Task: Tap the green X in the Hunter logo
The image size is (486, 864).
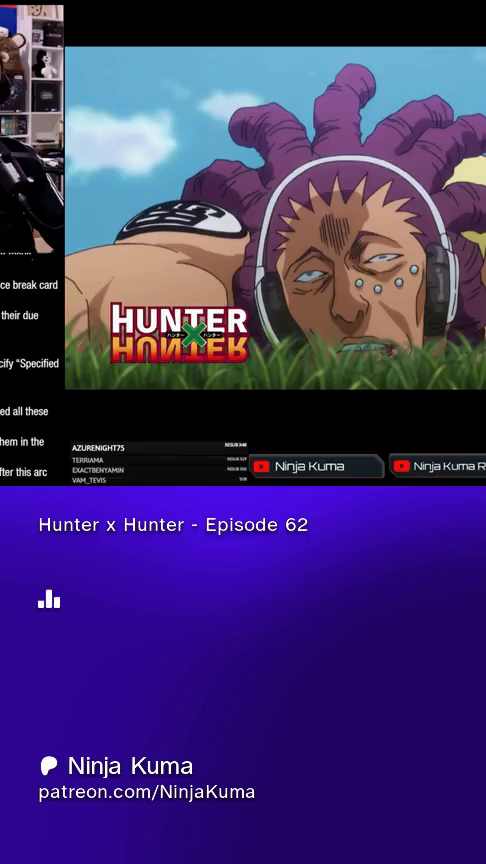Action: point(194,333)
